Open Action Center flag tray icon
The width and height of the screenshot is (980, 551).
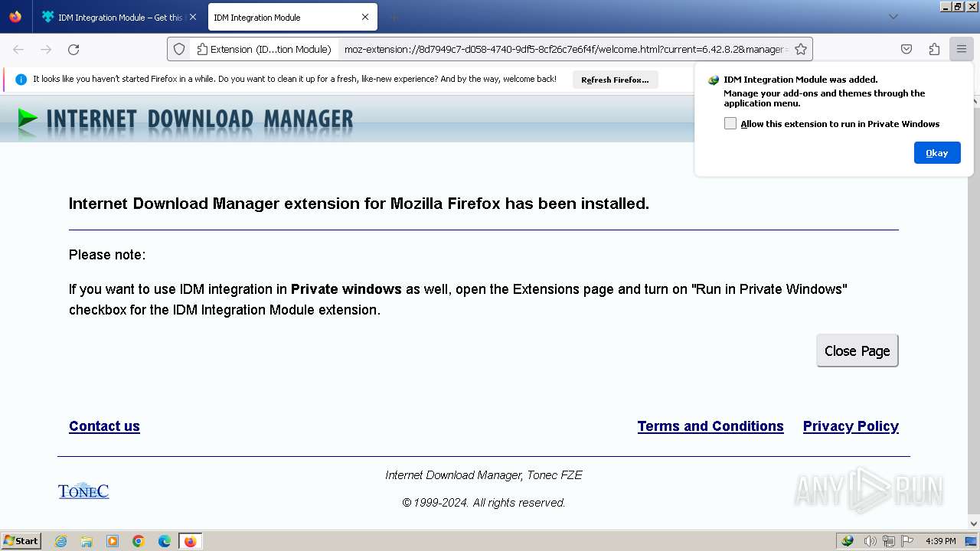pyautogui.click(x=907, y=541)
